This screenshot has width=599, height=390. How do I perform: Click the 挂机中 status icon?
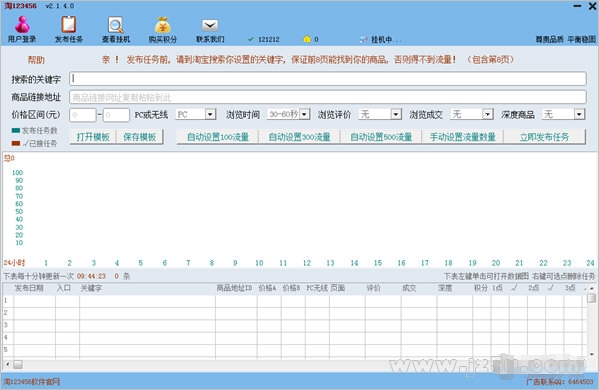364,39
